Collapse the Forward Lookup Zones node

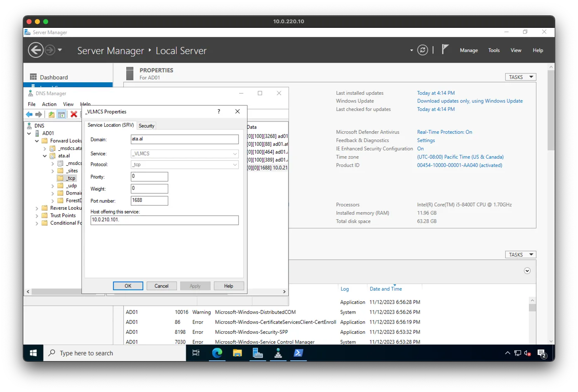point(37,141)
